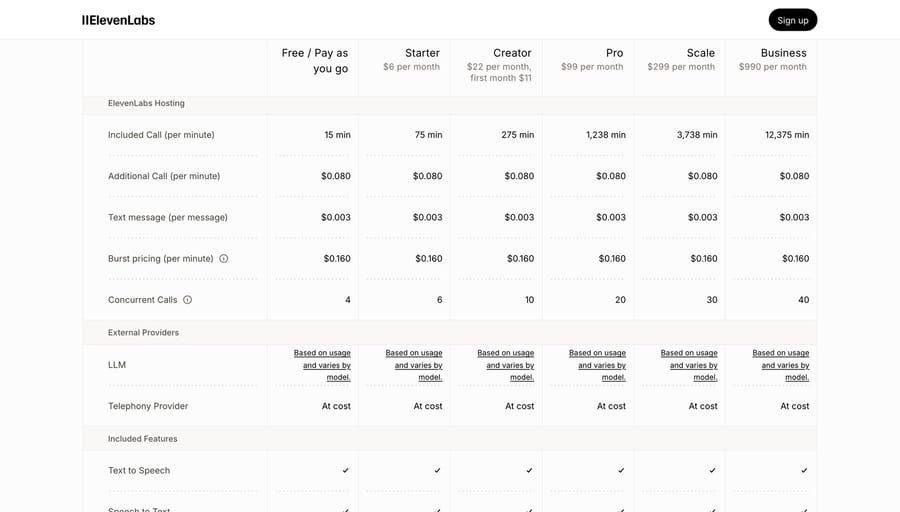Click the Concurrent Calls value '30'
Screen dimensions: 900x512
[x=712, y=300]
